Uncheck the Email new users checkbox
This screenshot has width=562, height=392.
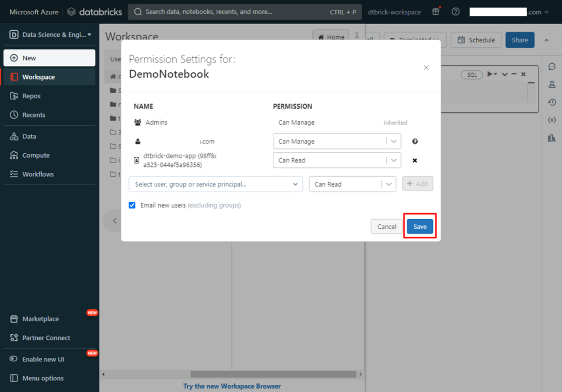click(x=132, y=205)
